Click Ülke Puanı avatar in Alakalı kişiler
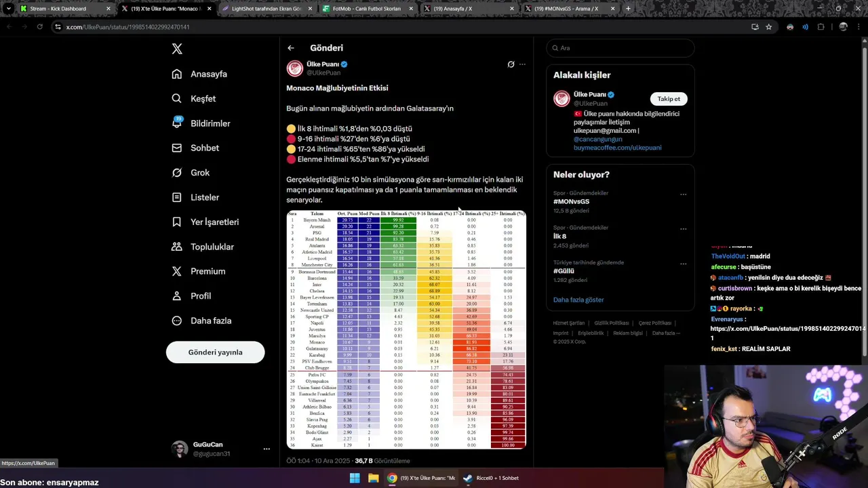Viewport: 868px width, 488px height. pos(561,98)
